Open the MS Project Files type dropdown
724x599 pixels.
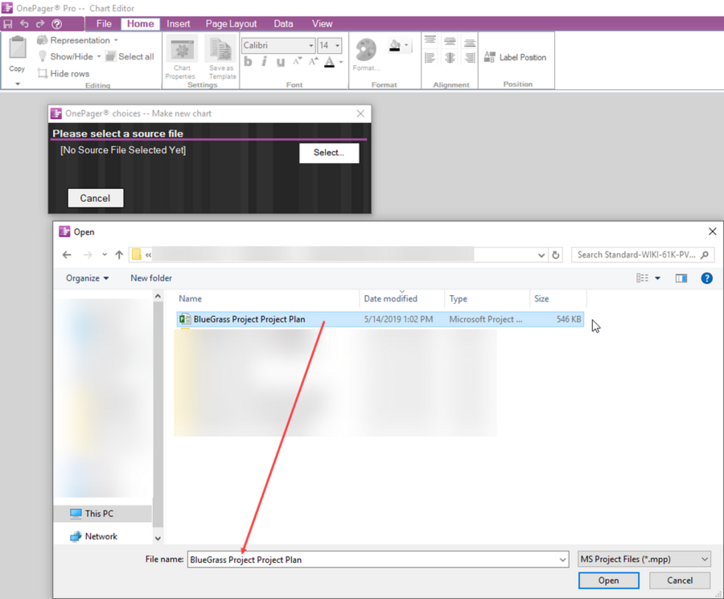coord(644,559)
